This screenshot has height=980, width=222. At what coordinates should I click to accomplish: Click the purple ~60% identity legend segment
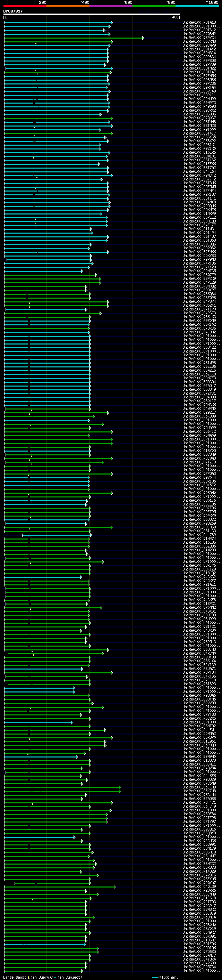[111, 7]
